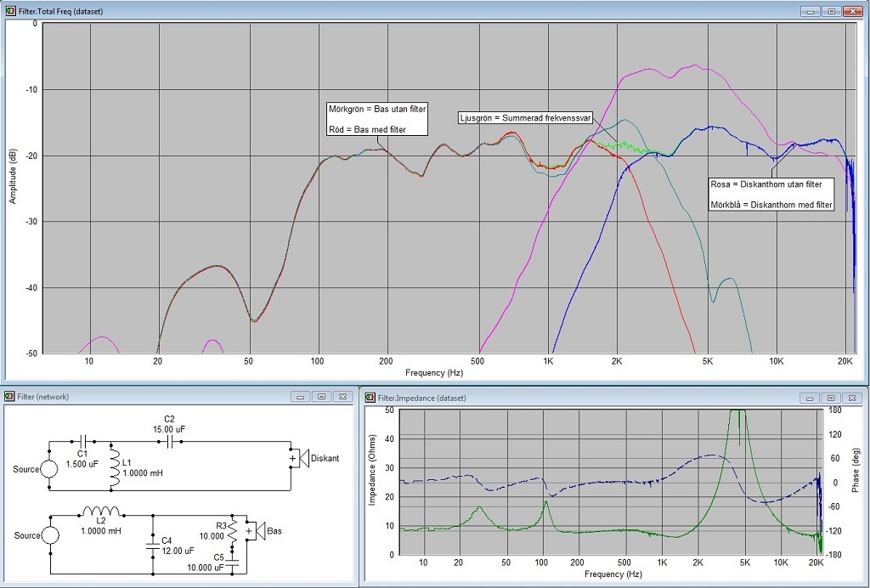Select the C2 15.00 uF capacitor
The height and width of the screenshot is (588, 870).
coord(169,442)
